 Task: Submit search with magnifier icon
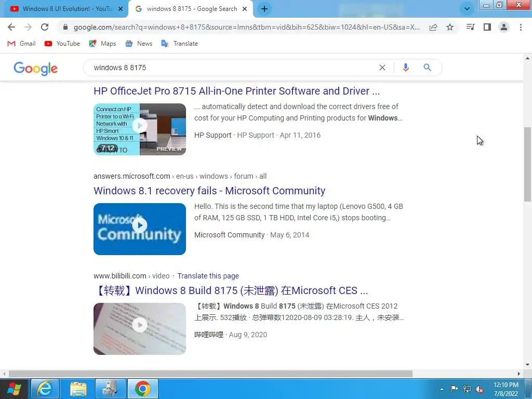point(428,68)
